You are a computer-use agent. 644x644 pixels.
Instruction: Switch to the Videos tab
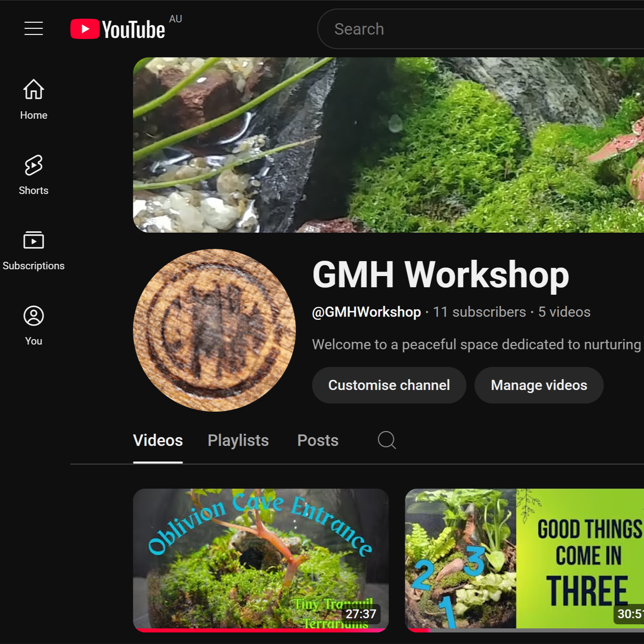(x=158, y=441)
